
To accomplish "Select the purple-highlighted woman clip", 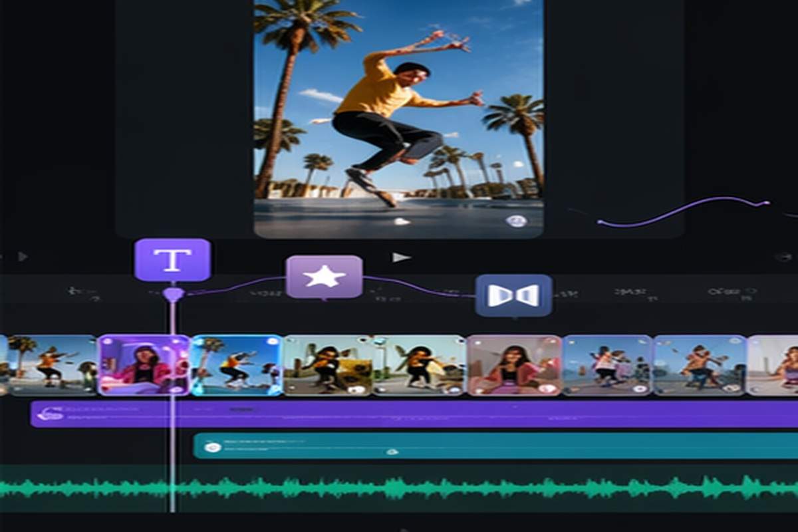I will tap(144, 365).
